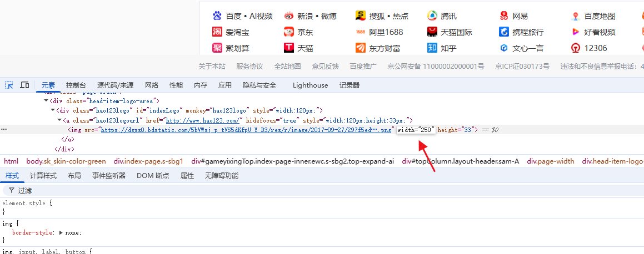This screenshot has width=644, height=254.
Task: Collapse the hao123logo div node
Action: [53, 110]
